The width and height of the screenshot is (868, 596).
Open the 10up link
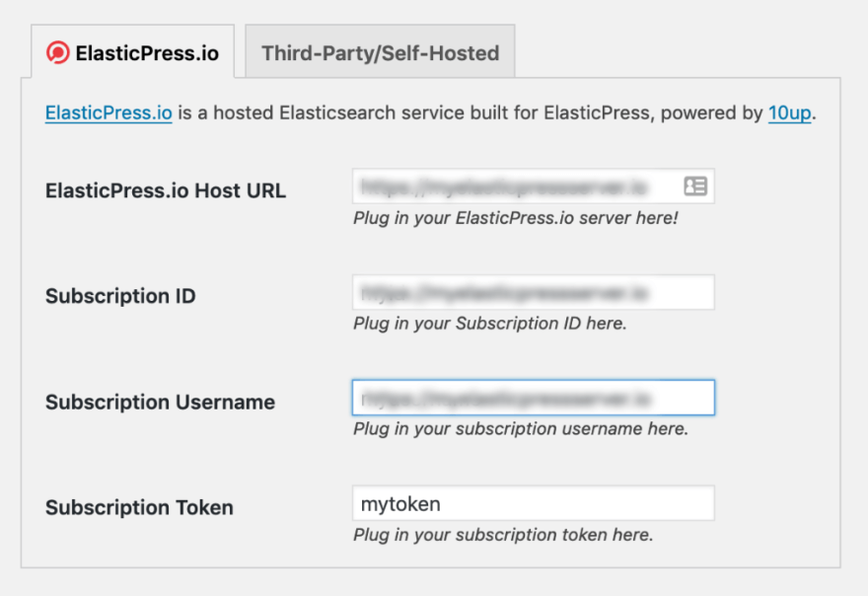[789, 112]
